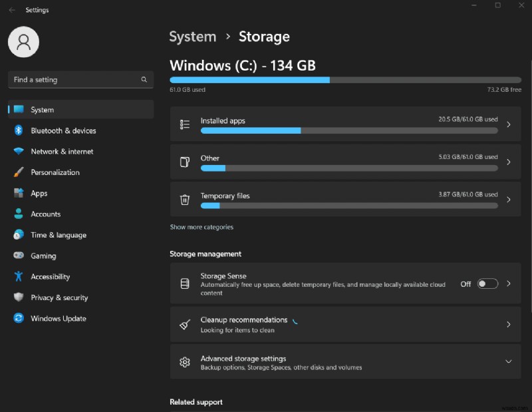The height and width of the screenshot is (412, 532).
Task: Click the System breadcrumb link
Action: pos(192,37)
